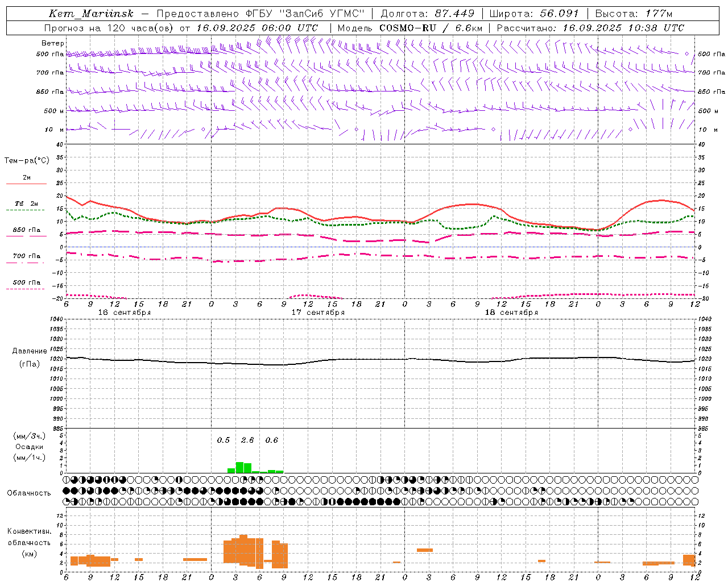Image resolution: width=728 pixels, height=582 pixels.
Task: Select the 'Долгота: 87.449' header value
Action: pos(427,14)
